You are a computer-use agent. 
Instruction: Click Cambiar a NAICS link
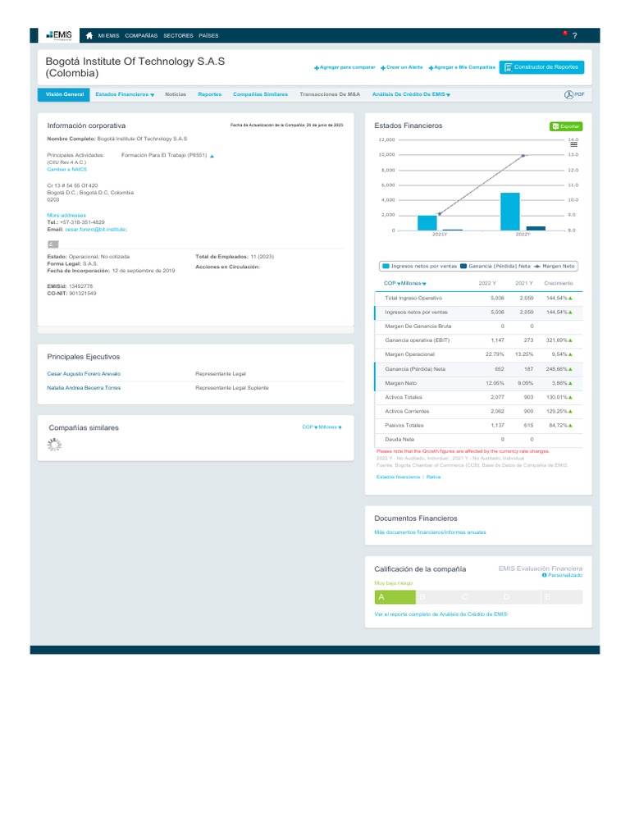click(x=66, y=169)
